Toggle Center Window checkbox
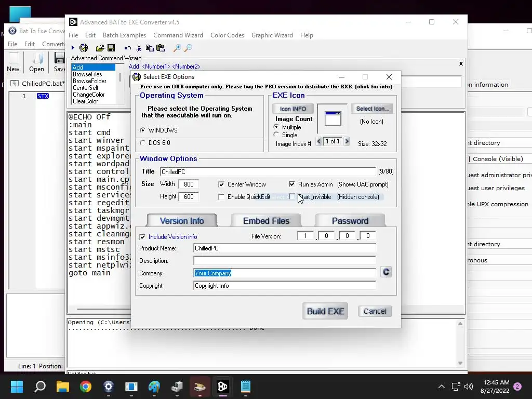The height and width of the screenshot is (399, 532). coord(221,184)
